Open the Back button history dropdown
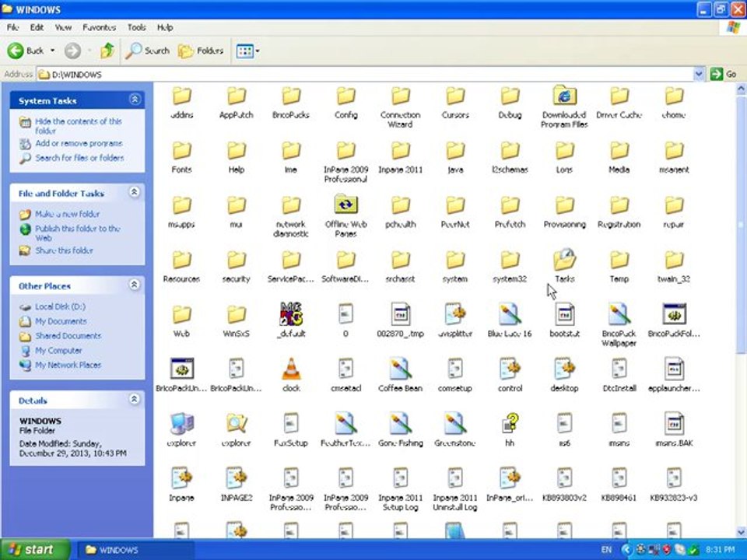Viewport: 747px width, 560px height. tap(52, 51)
